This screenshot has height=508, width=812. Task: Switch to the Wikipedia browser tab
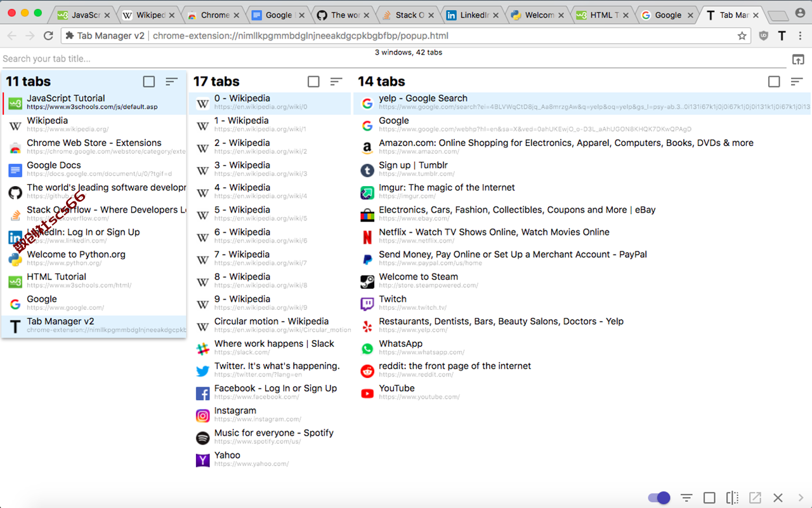pos(147,15)
